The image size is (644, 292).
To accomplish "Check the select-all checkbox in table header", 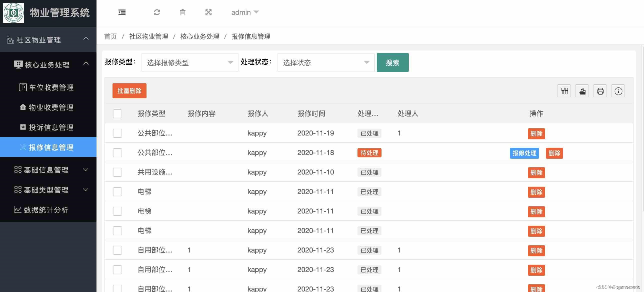I will click(x=117, y=113).
